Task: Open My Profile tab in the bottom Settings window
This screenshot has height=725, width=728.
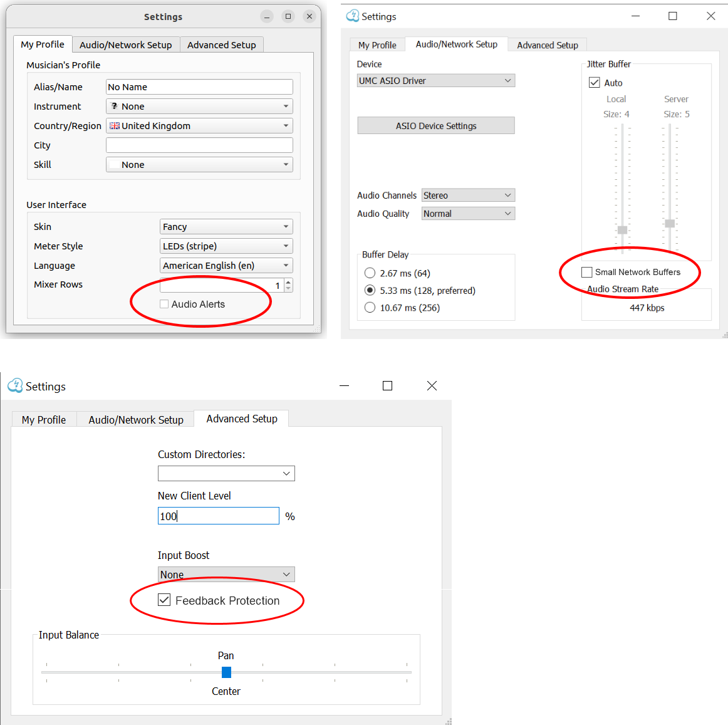Action: coord(44,420)
